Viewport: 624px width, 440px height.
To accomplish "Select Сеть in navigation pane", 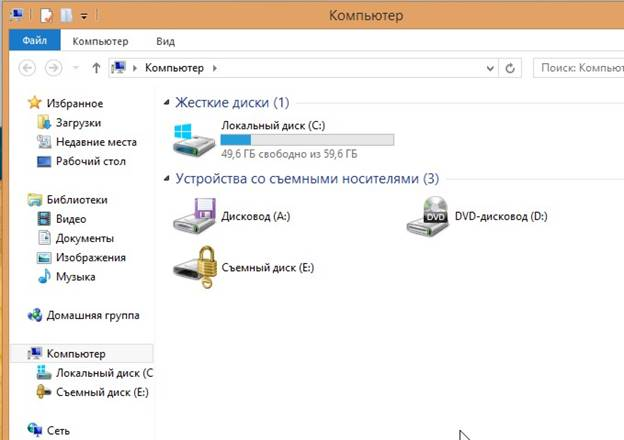I will (58, 430).
